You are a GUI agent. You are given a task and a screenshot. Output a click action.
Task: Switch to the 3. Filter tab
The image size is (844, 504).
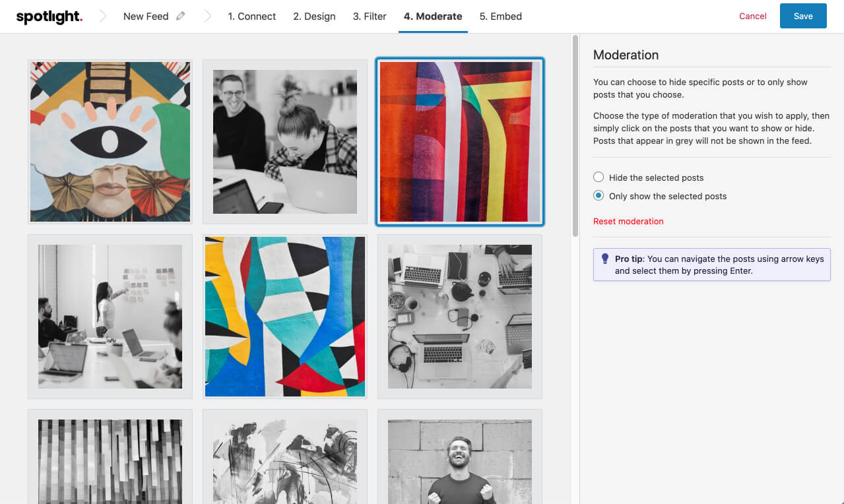coord(370,16)
